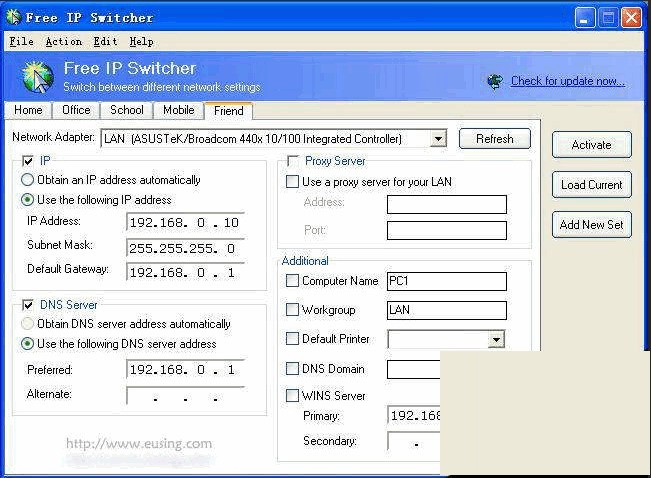This screenshot has width=651, height=478.
Task: Click the Refresh adapter button
Action: coord(494,139)
